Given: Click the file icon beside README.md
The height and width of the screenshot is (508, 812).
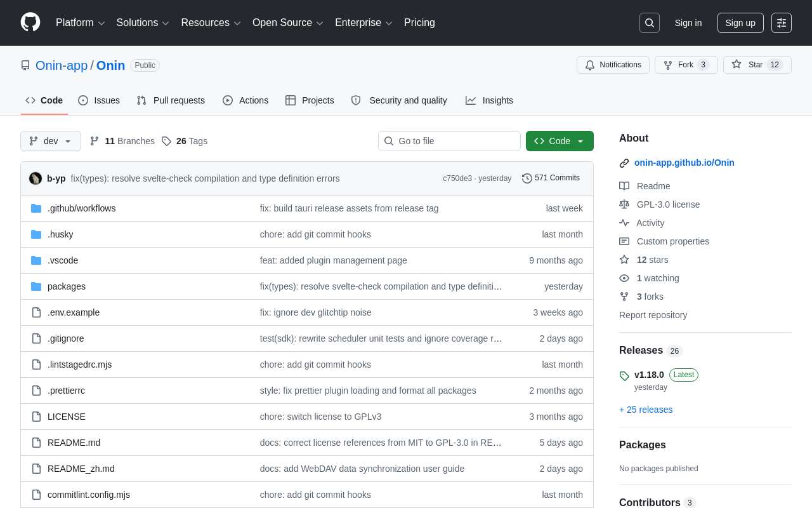Looking at the screenshot, I should [x=36, y=443].
